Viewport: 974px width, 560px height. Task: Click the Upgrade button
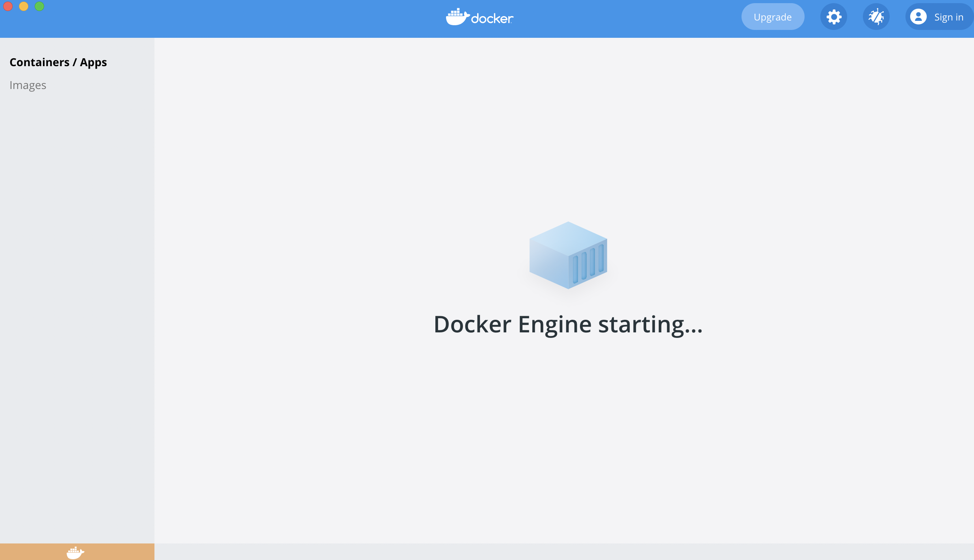[x=772, y=17]
